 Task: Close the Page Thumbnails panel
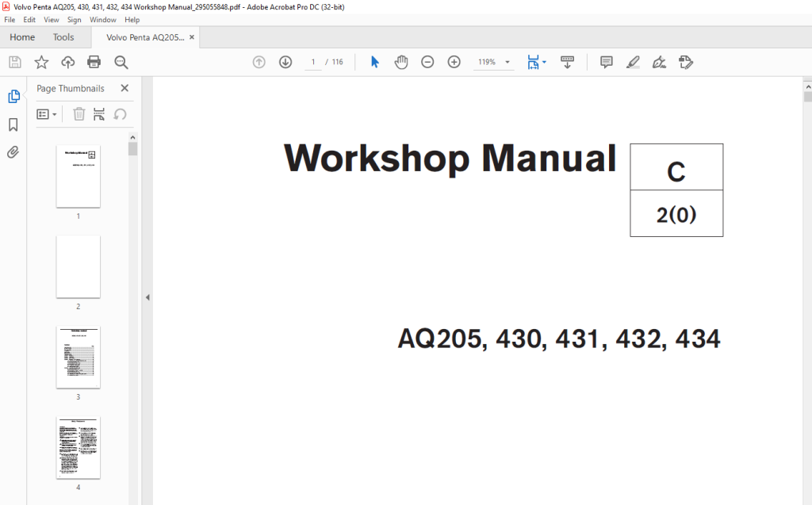124,88
